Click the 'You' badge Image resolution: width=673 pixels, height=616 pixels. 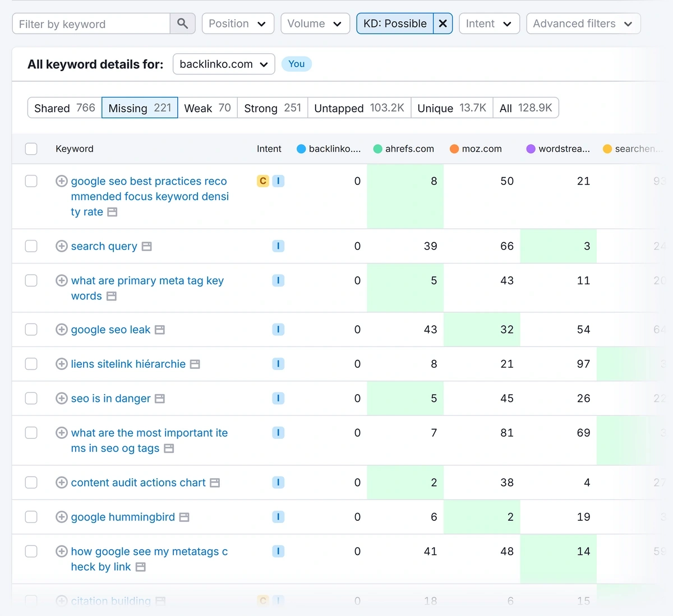(297, 64)
